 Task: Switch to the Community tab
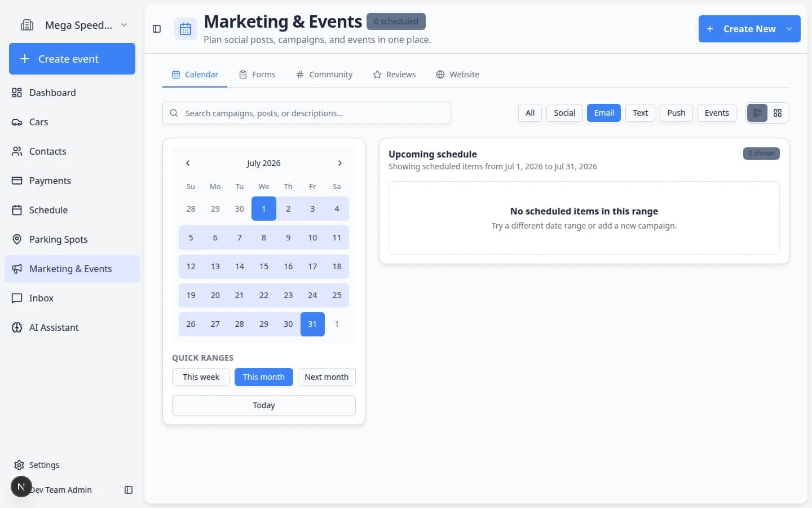[x=324, y=75]
